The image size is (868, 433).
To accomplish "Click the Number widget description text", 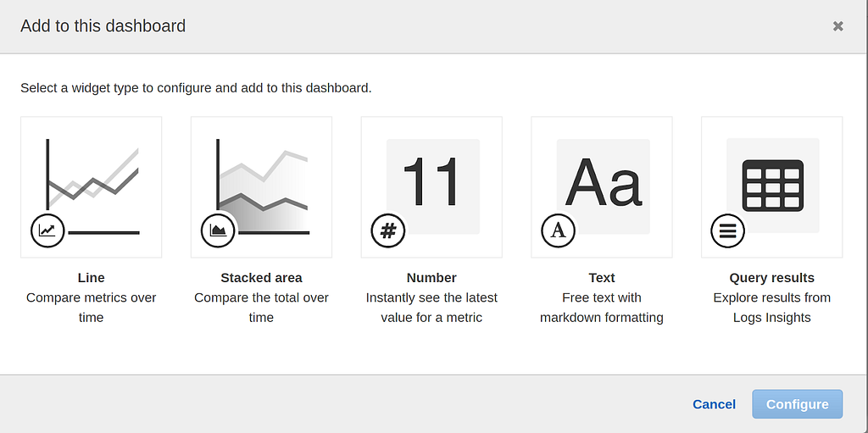I will click(431, 308).
